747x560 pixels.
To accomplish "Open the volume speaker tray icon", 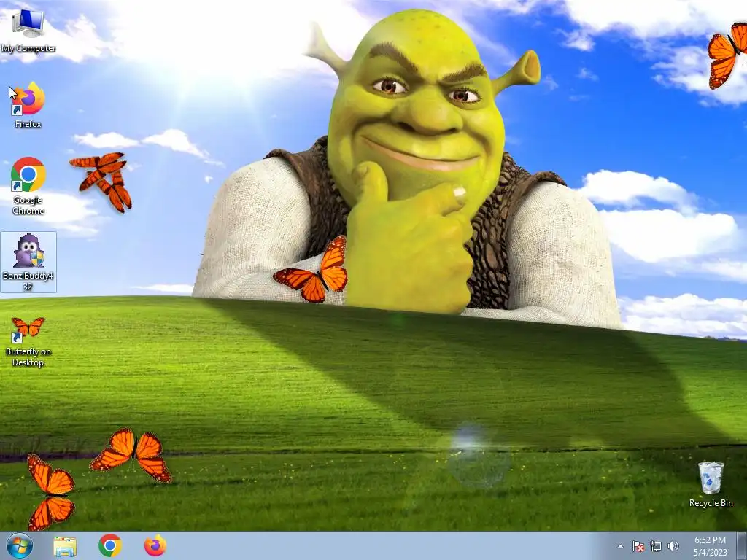I will click(x=673, y=546).
